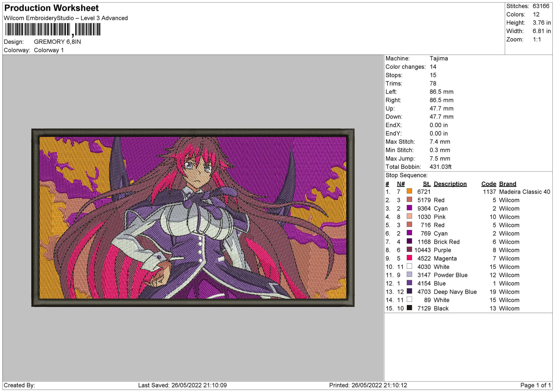Click 'Printed: 26/05/2022 21:10:12' footer text

click(368, 385)
